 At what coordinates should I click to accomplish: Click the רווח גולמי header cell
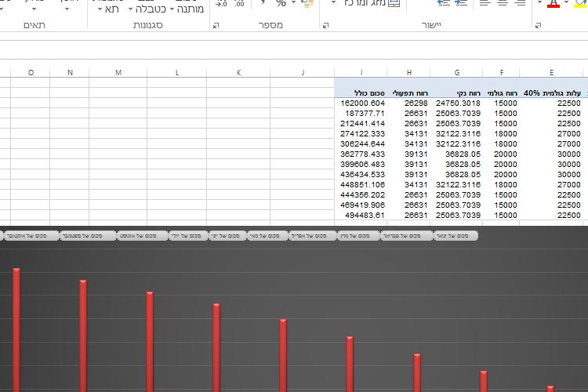pos(502,93)
